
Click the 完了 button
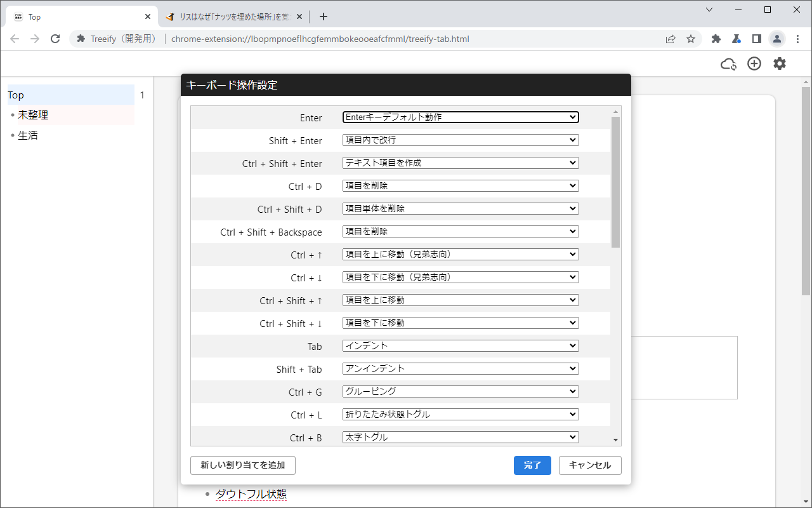click(x=532, y=465)
